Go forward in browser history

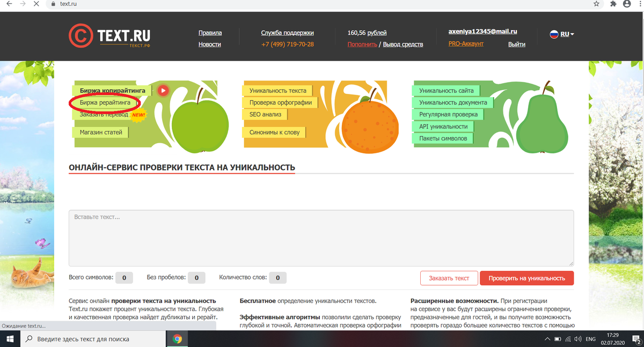(23, 3)
